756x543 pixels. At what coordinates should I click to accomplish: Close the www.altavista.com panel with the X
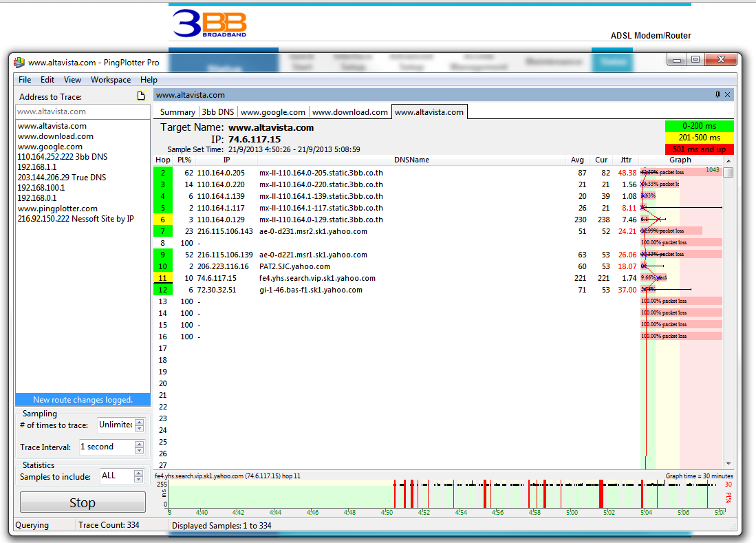coord(727,95)
